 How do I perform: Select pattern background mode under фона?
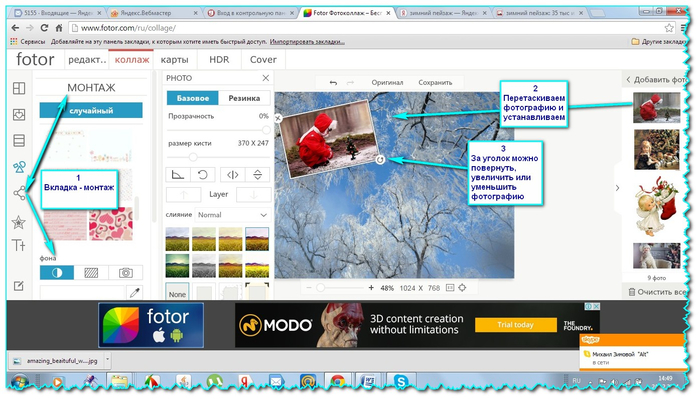(x=91, y=272)
